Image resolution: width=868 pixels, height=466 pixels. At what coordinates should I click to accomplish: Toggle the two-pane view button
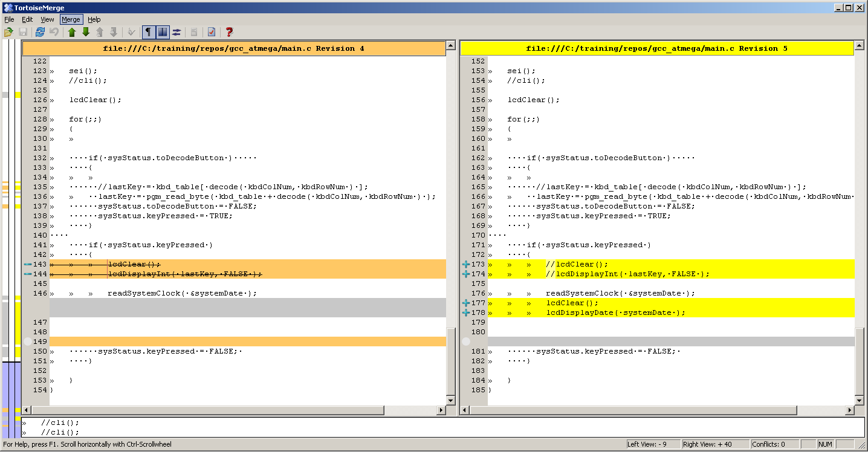coord(162,32)
